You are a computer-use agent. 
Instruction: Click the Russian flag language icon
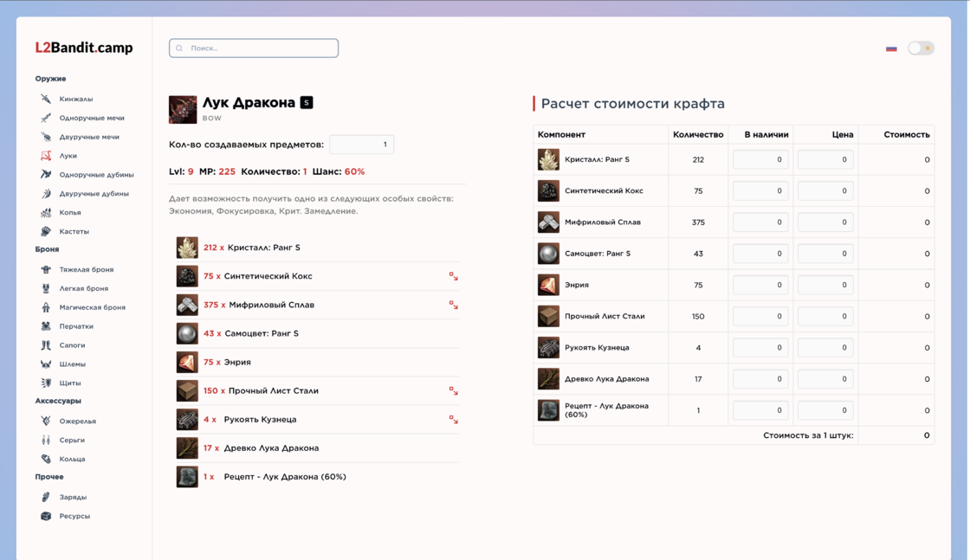(x=891, y=48)
